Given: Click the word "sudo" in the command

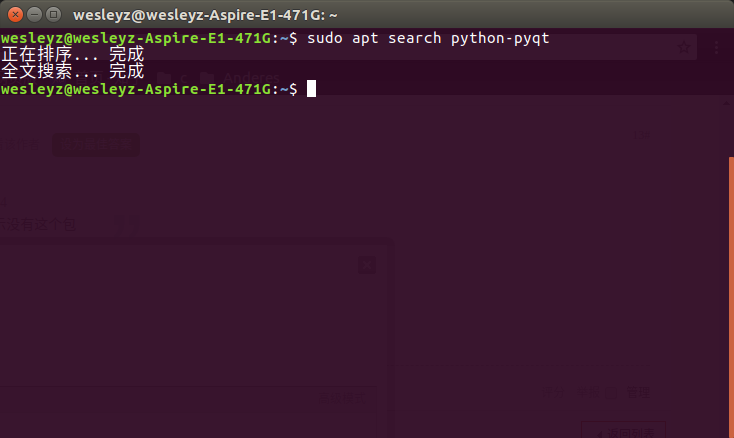Looking at the screenshot, I should [x=324, y=38].
